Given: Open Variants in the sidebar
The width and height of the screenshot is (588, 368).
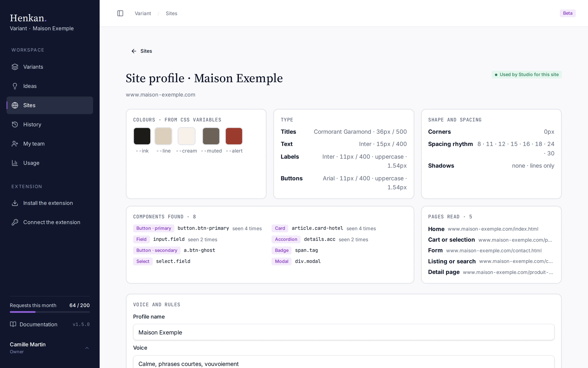Looking at the screenshot, I should 50,67.
